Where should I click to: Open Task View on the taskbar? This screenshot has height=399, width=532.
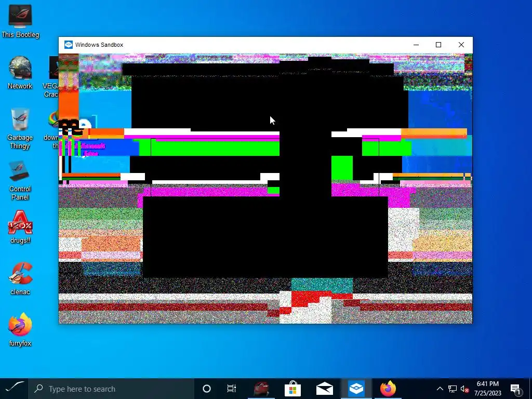[x=231, y=389]
